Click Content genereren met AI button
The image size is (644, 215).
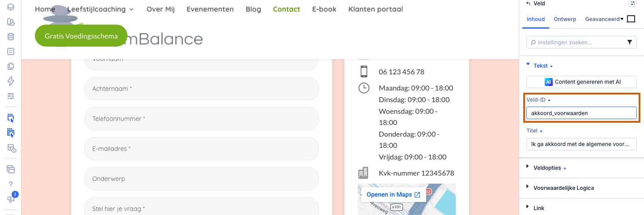(581, 82)
